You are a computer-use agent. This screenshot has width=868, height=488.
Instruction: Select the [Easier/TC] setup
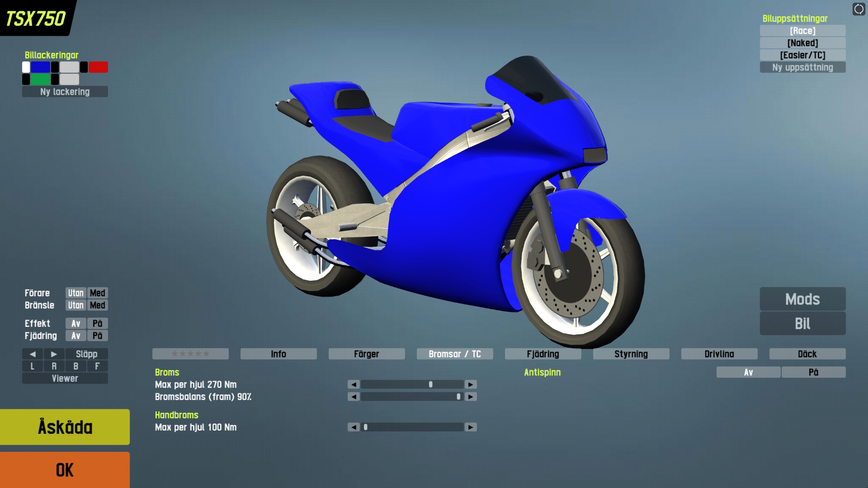[802, 55]
